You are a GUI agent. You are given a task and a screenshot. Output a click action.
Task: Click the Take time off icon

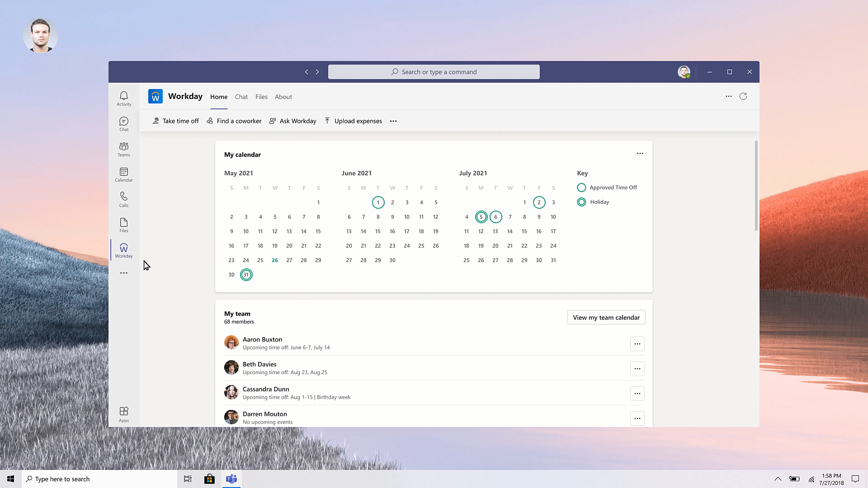pyautogui.click(x=156, y=121)
